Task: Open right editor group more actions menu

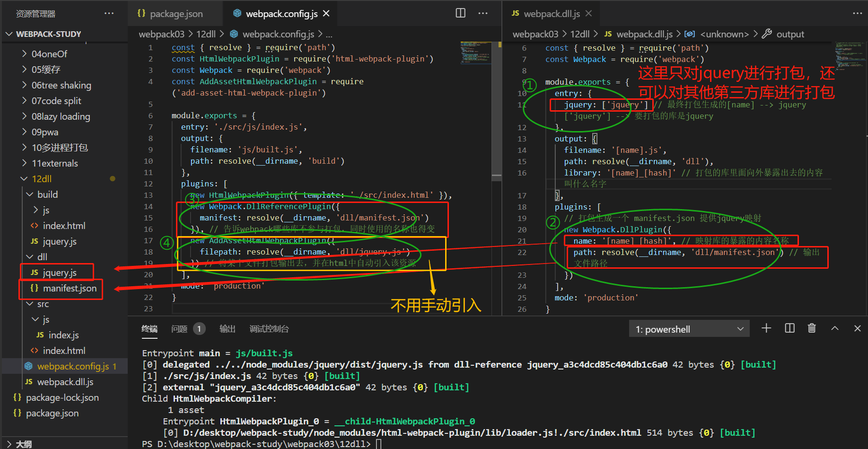Action: tap(857, 13)
